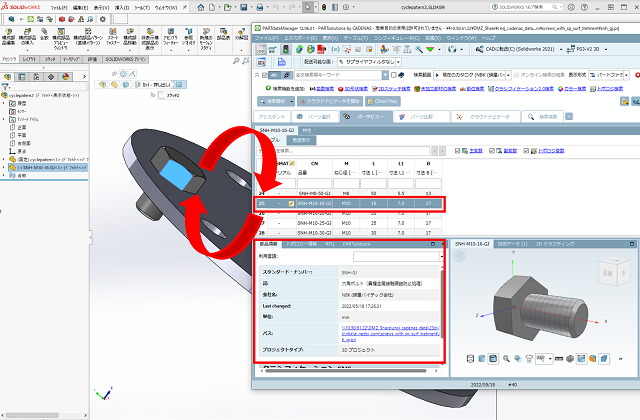The width and height of the screenshot is (640, 420).
Task: Open the ConfigurationManager tab icon
Action: (x=36, y=77)
